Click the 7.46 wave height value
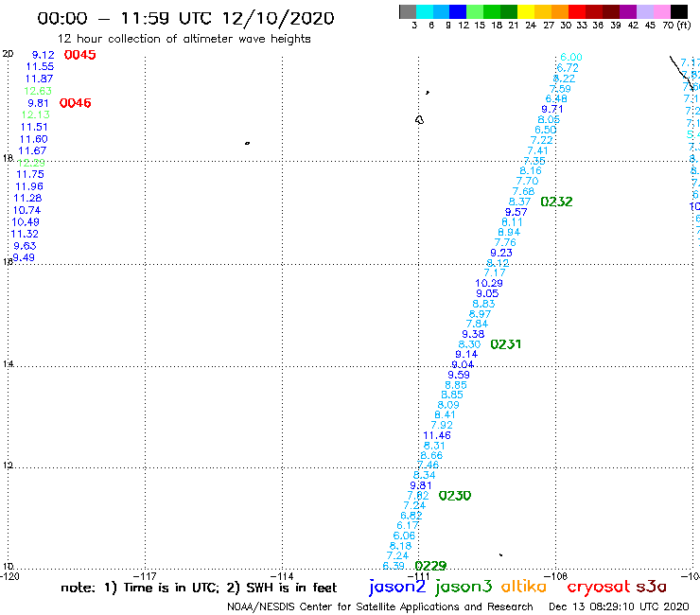Viewport: 700px width, 615px height. tap(428, 465)
